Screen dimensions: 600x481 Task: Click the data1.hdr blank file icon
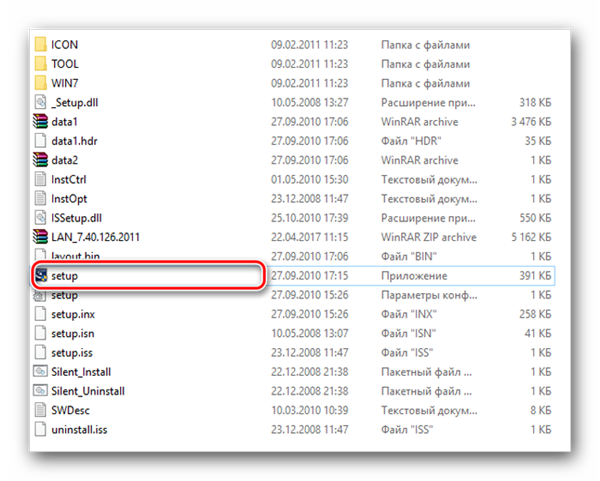click(x=40, y=140)
